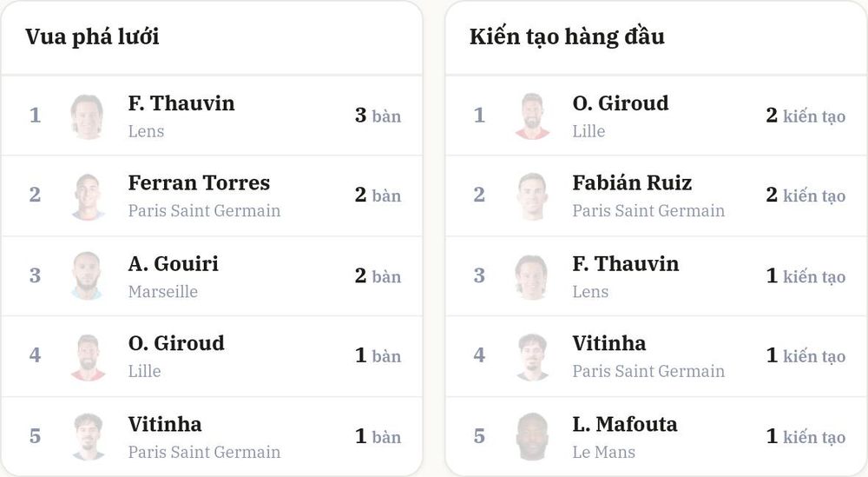Click the 3 bàn goal count
868x477 pixels.
click(378, 116)
